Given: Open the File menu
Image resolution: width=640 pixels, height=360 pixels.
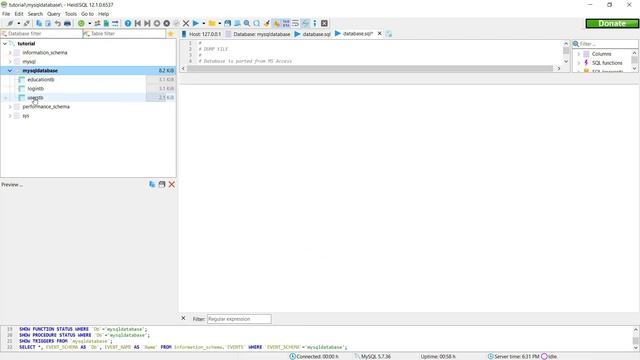Looking at the screenshot, I should [x=6, y=14].
